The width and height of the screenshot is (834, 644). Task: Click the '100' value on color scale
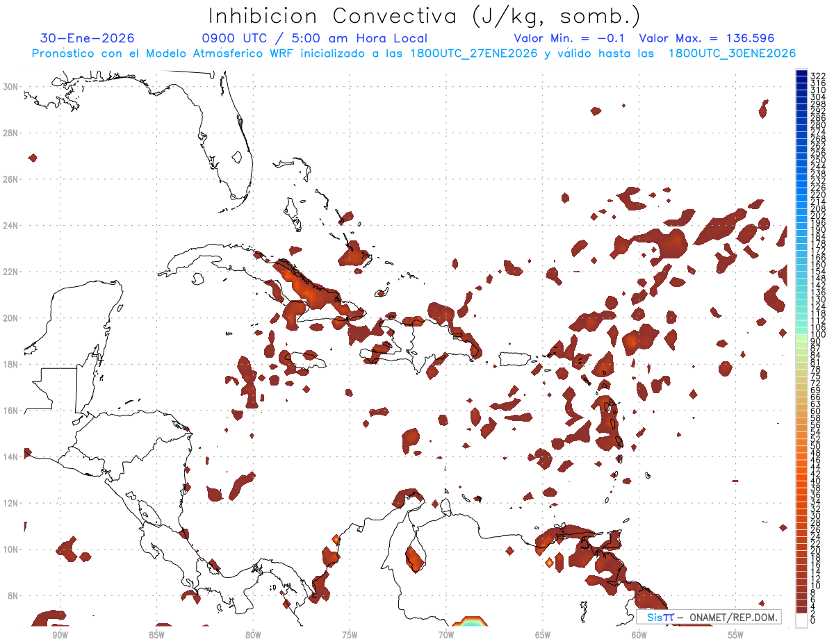817,335
